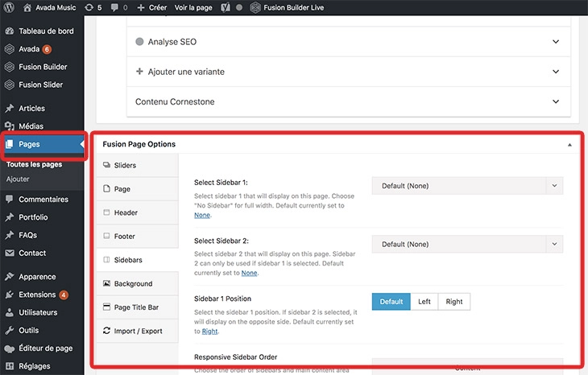This screenshot has height=375, width=588.
Task: Open Toutes les pages submenu
Action: [x=34, y=164]
